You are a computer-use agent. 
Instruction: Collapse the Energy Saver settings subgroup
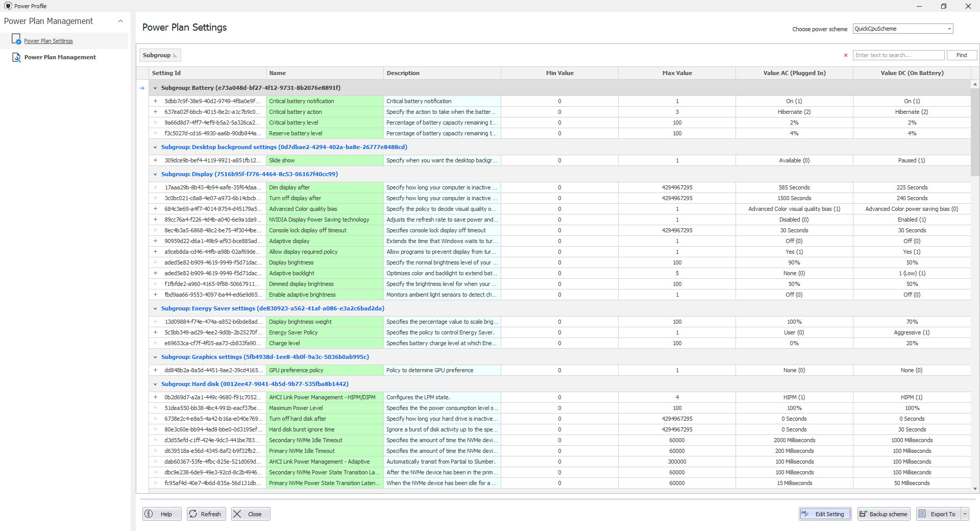coord(155,308)
